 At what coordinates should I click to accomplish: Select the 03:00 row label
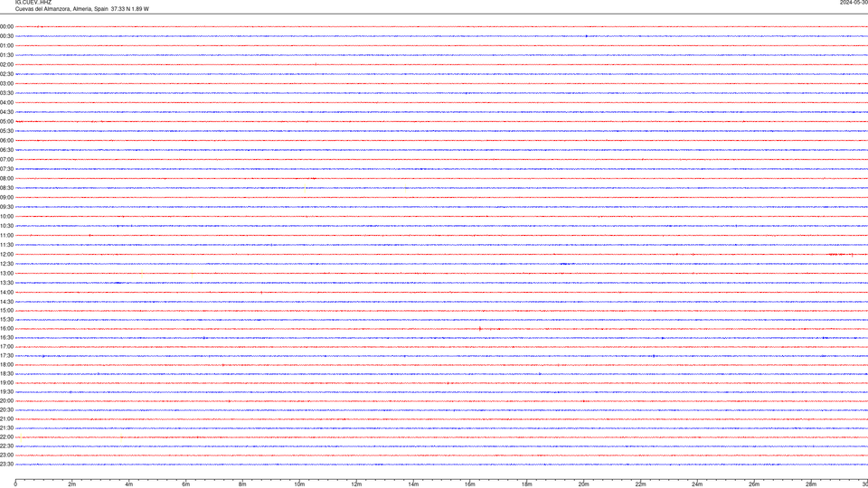coord(6,83)
